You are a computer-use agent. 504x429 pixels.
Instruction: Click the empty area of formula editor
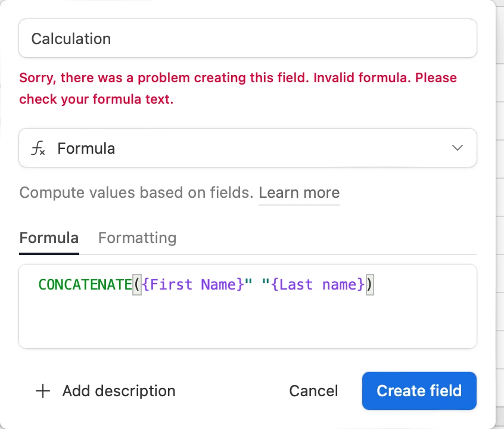coord(247,322)
